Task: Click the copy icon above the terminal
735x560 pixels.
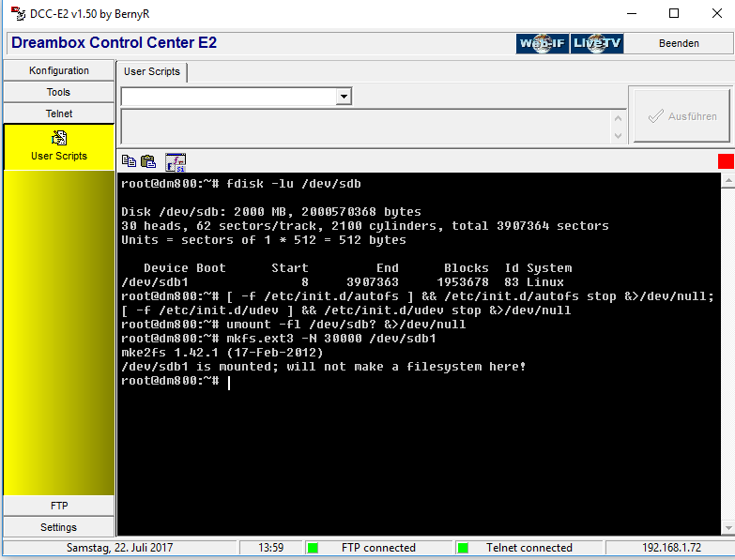Action: pyautogui.click(x=129, y=161)
